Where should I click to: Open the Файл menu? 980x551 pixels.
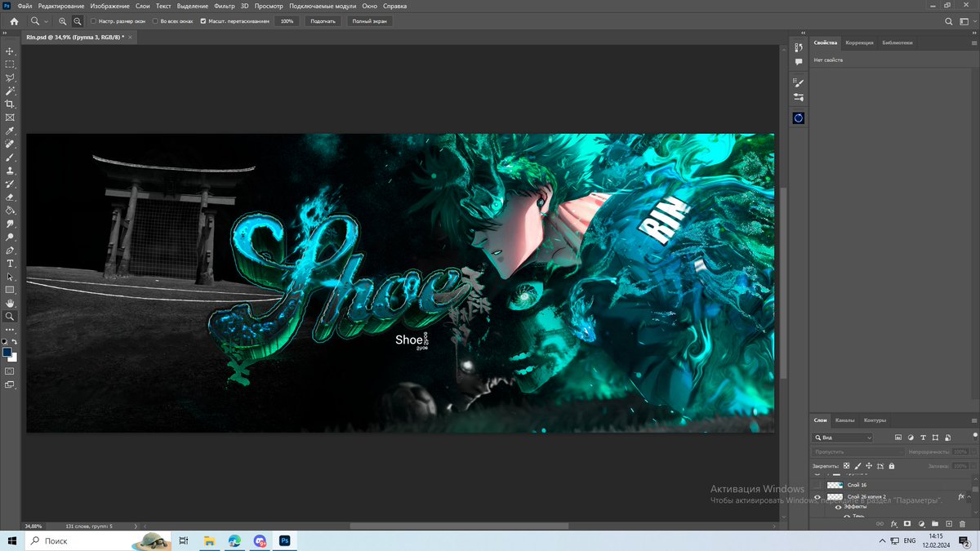click(24, 6)
